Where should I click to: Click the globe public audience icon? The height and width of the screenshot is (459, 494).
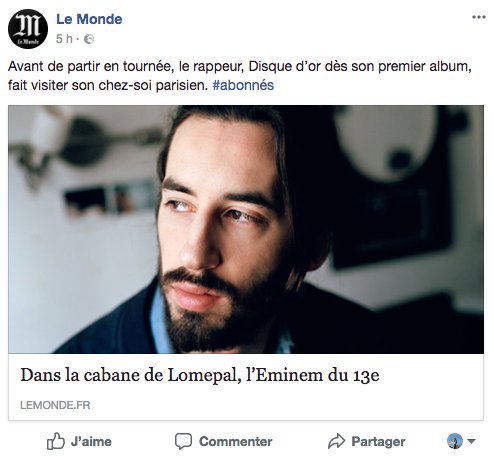89,39
